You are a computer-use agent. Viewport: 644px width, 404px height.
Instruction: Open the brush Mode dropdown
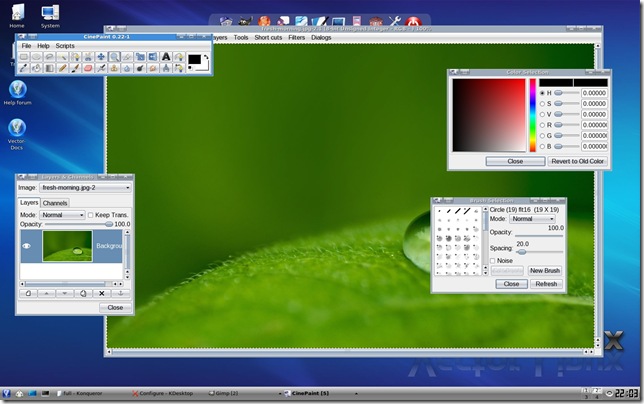532,218
